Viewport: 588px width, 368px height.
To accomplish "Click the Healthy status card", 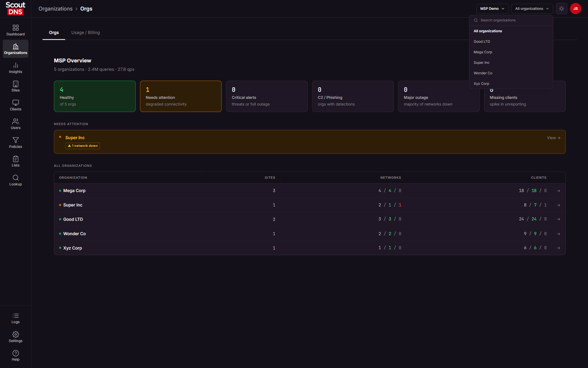I will tap(95, 96).
